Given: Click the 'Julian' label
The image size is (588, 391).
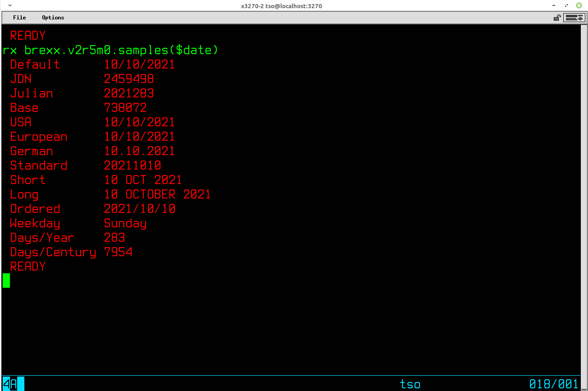Looking at the screenshot, I should coord(32,93).
